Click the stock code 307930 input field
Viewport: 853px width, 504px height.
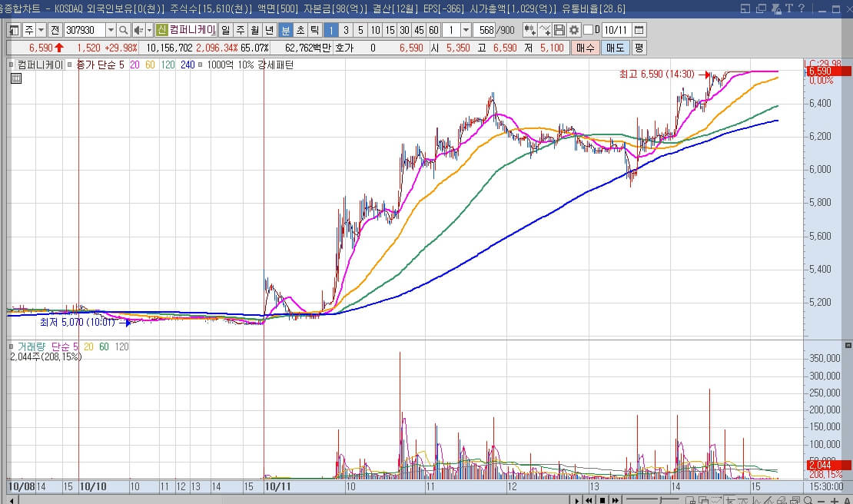click(x=85, y=30)
